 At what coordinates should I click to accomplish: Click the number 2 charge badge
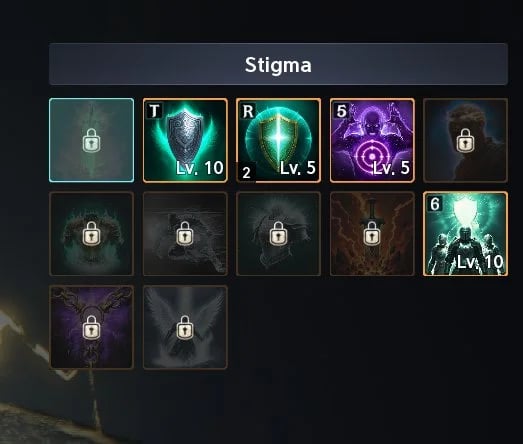(x=246, y=172)
